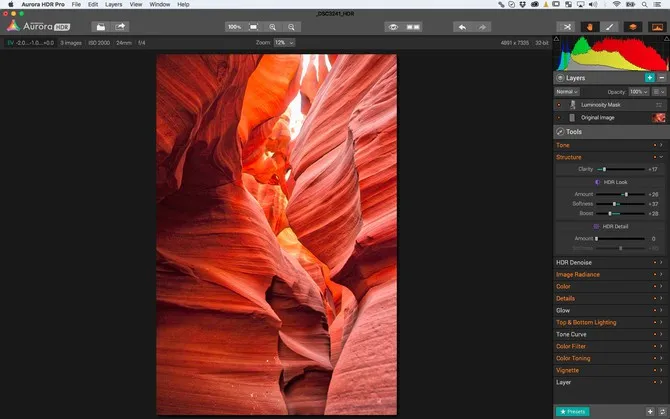Screen dimensions: 670x419
Task: Click the Presets button
Action: click(573, 411)
